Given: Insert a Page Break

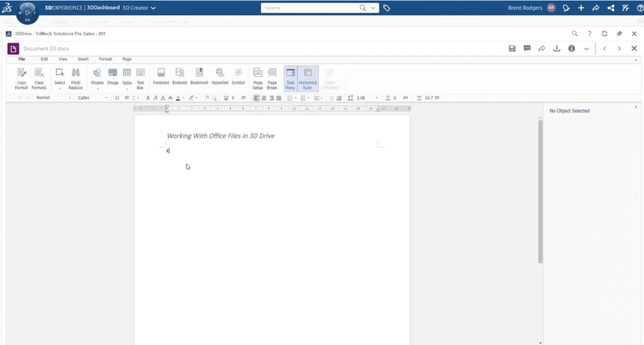Looking at the screenshot, I should (272, 79).
